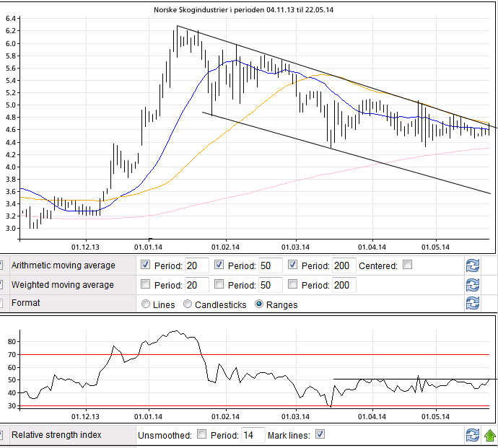Select the Lines format option

point(146,304)
